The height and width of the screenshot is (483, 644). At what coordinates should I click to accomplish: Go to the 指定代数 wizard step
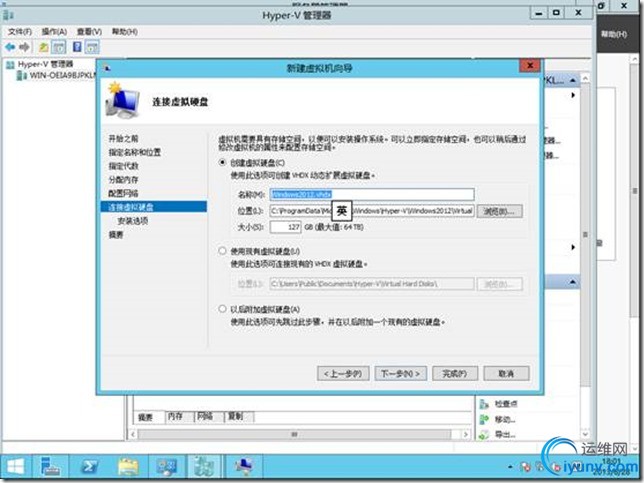tap(123, 166)
